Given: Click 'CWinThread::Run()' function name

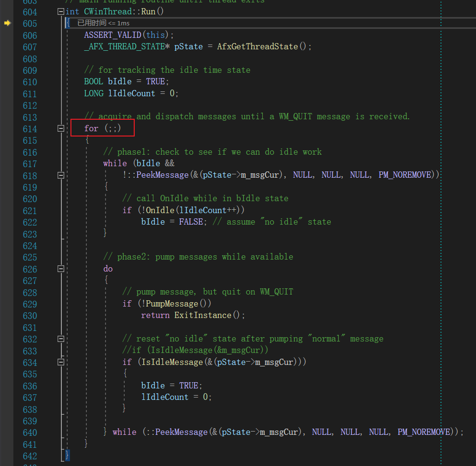Looking at the screenshot, I should point(124,12).
